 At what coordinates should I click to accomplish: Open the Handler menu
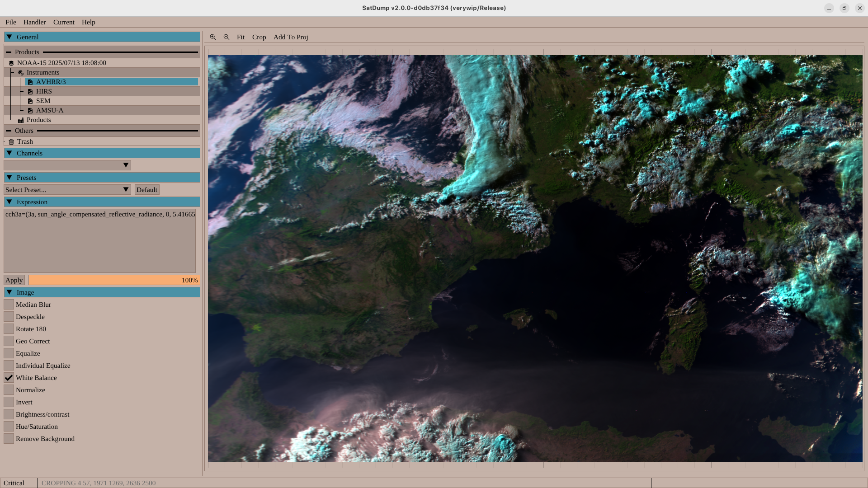[x=34, y=22]
